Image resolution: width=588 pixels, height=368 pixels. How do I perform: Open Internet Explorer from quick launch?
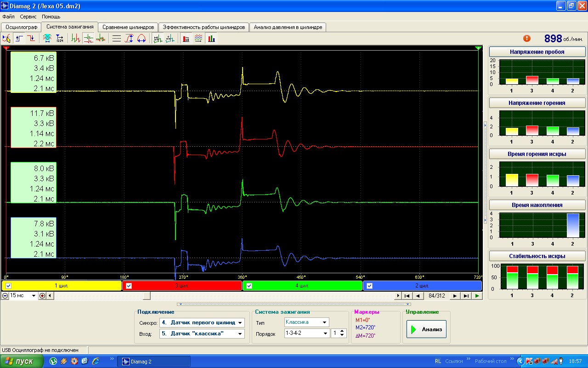pos(96,361)
